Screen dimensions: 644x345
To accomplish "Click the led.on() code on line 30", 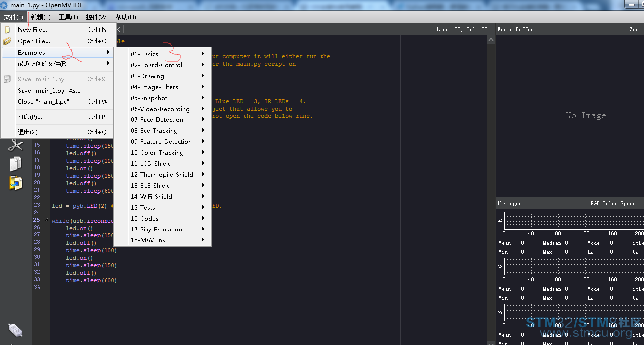I will 79,258.
